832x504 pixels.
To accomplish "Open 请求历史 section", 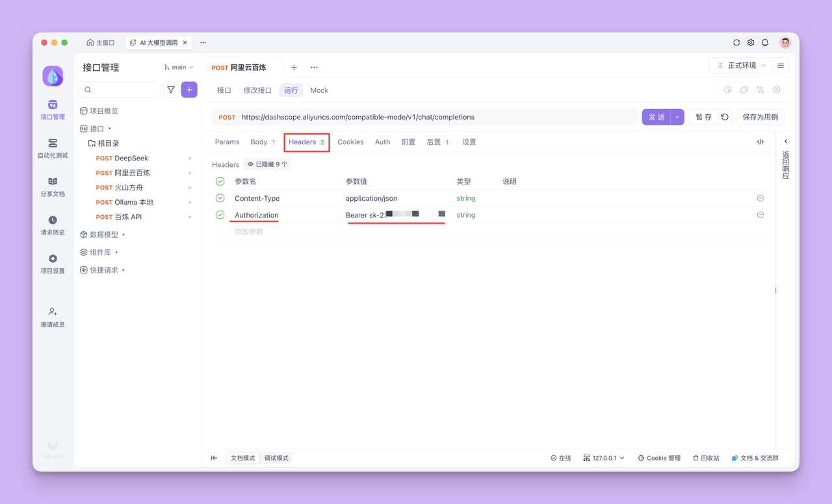I will click(x=53, y=225).
